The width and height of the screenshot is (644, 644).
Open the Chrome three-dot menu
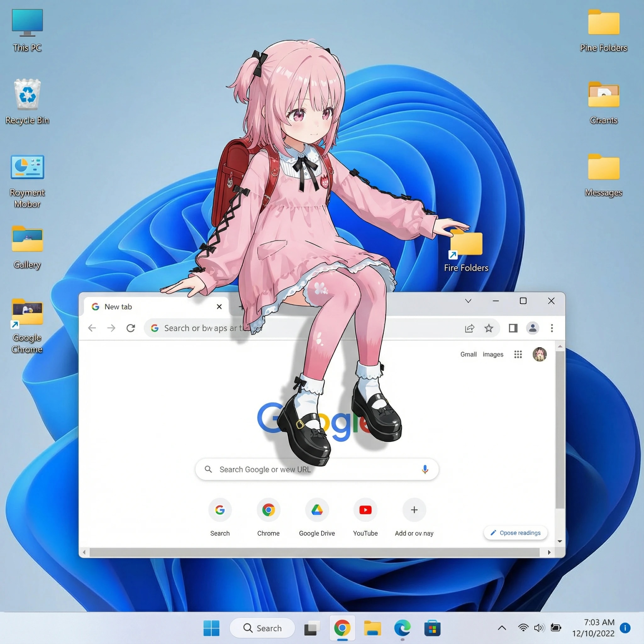coord(552,328)
